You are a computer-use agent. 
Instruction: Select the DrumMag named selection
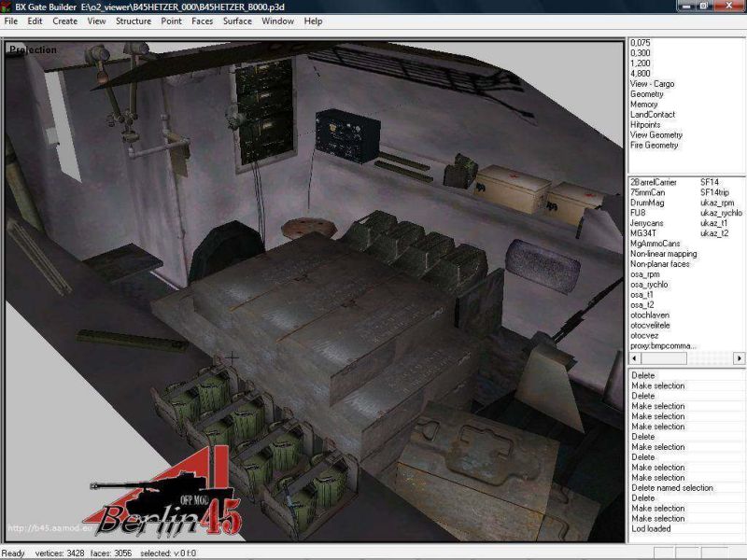point(647,203)
